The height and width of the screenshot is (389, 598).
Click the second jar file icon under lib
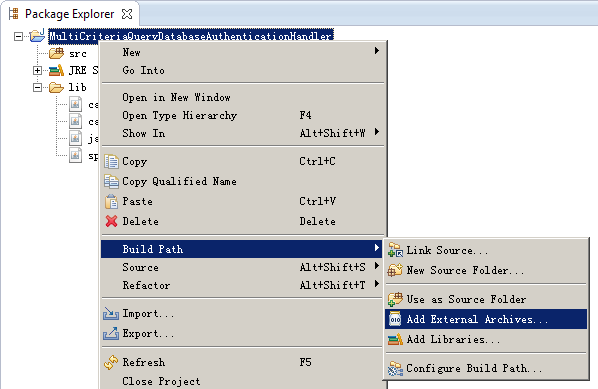pyautogui.click(x=75, y=121)
